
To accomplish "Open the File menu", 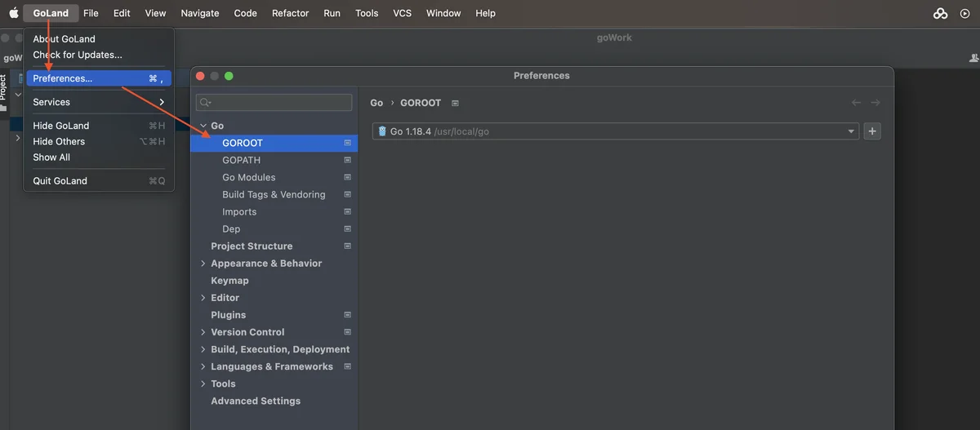I will [91, 13].
